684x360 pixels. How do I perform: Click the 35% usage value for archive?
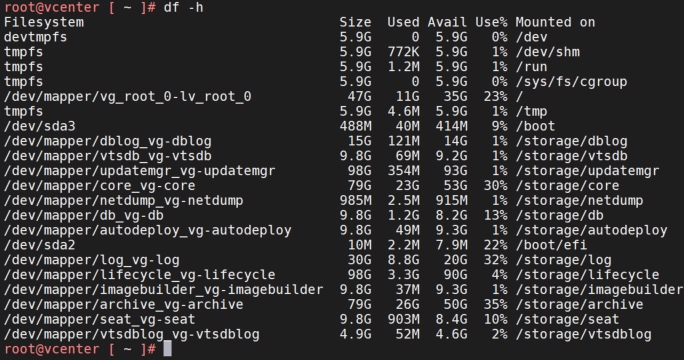click(495, 304)
